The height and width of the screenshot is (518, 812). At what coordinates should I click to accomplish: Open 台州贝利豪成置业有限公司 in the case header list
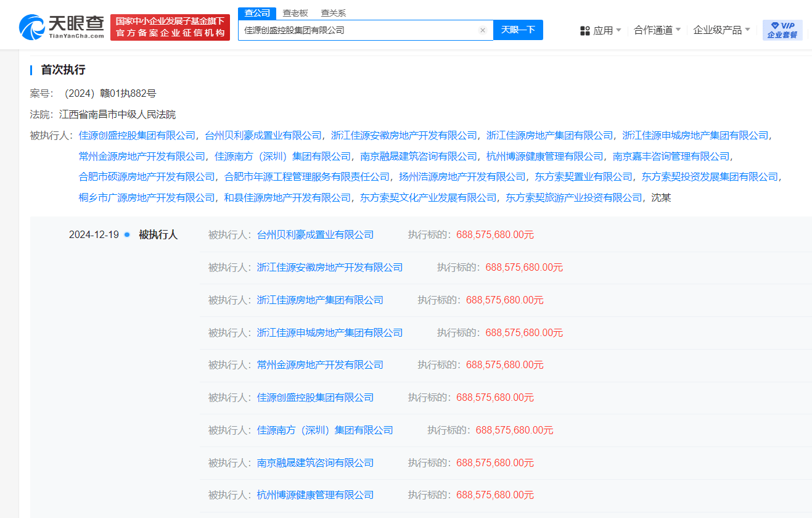pos(263,135)
